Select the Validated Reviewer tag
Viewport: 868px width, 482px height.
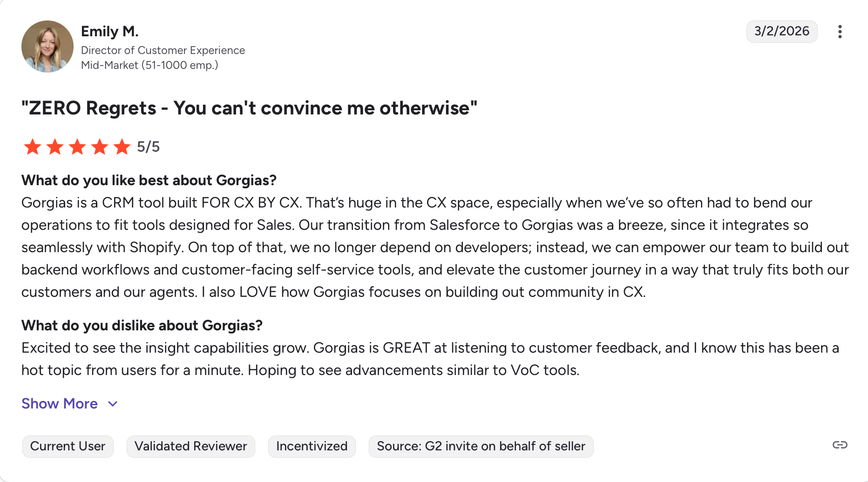click(190, 446)
